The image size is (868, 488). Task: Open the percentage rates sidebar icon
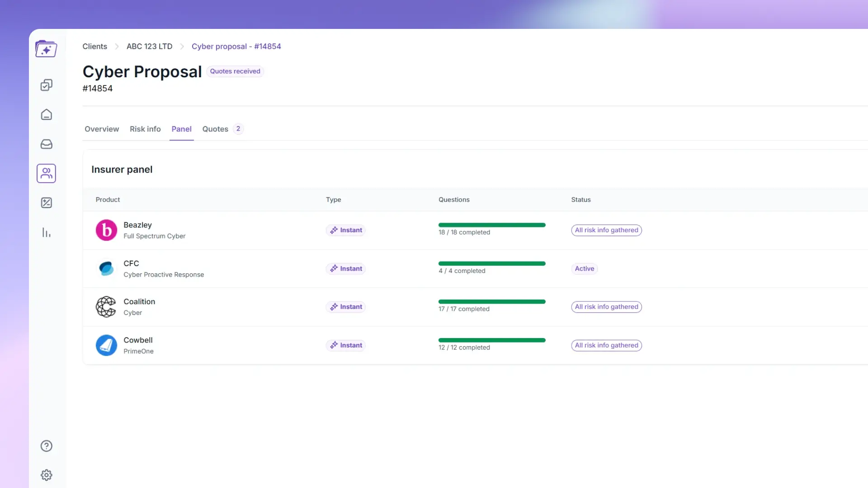pyautogui.click(x=46, y=203)
